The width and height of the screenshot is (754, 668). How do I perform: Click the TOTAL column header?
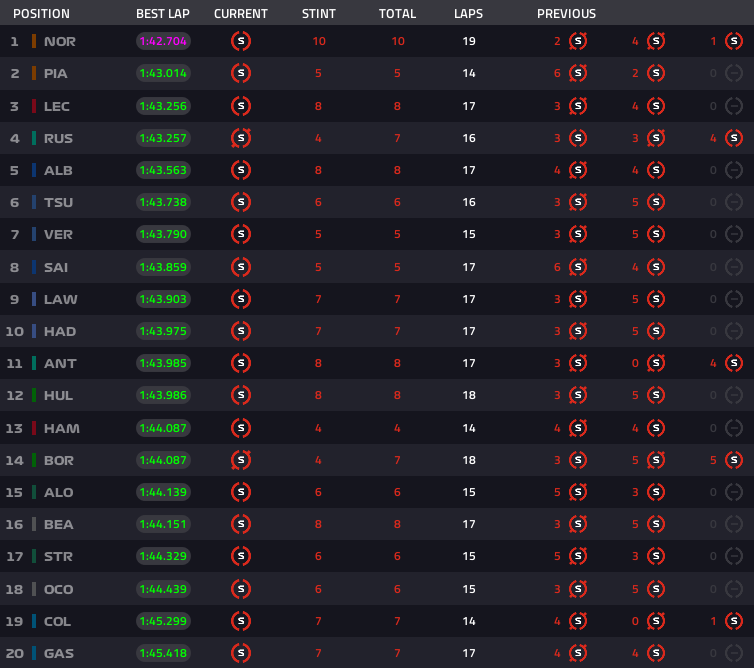(x=397, y=13)
